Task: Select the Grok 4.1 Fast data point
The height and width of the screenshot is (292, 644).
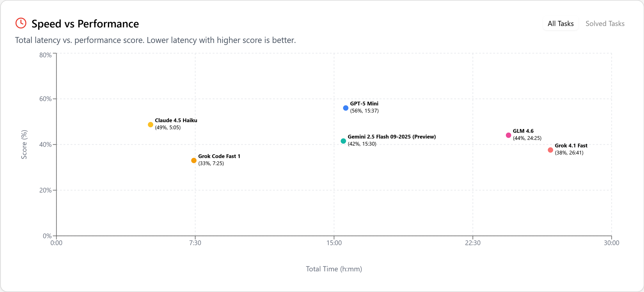Action: [550, 150]
